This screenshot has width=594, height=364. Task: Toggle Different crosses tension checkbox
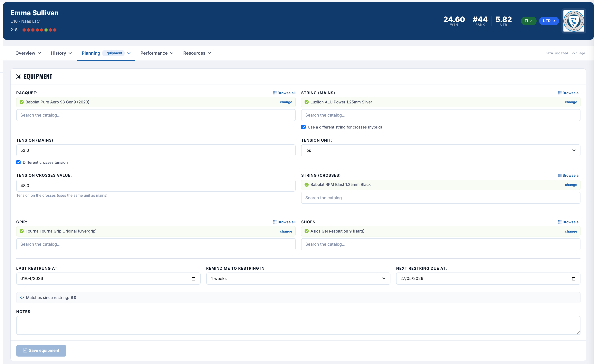pos(19,162)
